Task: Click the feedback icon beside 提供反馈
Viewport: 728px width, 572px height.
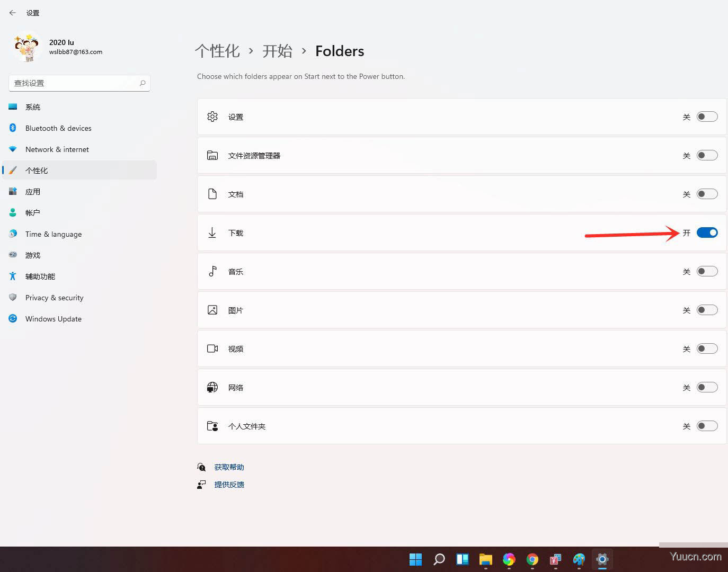Action: pyautogui.click(x=201, y=485)
